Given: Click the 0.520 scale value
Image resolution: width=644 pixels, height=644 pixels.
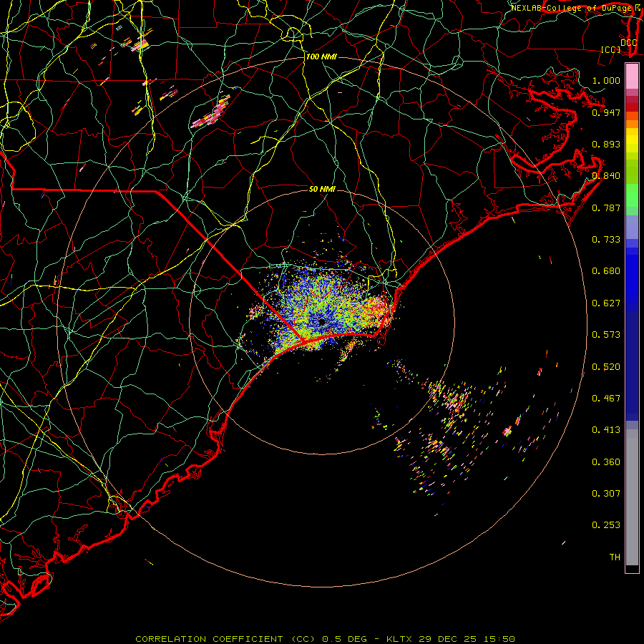Looking at the screenshot, I should click(606, 367).
